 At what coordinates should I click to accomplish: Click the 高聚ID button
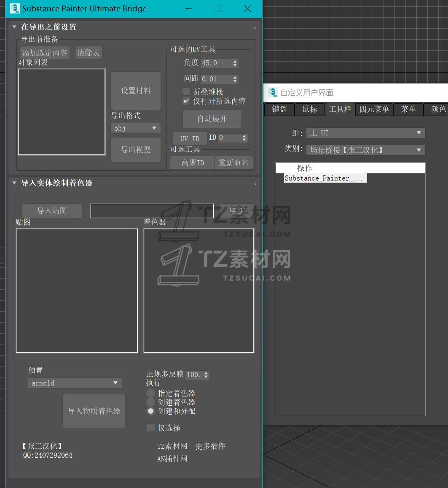[x=193, y=163]
